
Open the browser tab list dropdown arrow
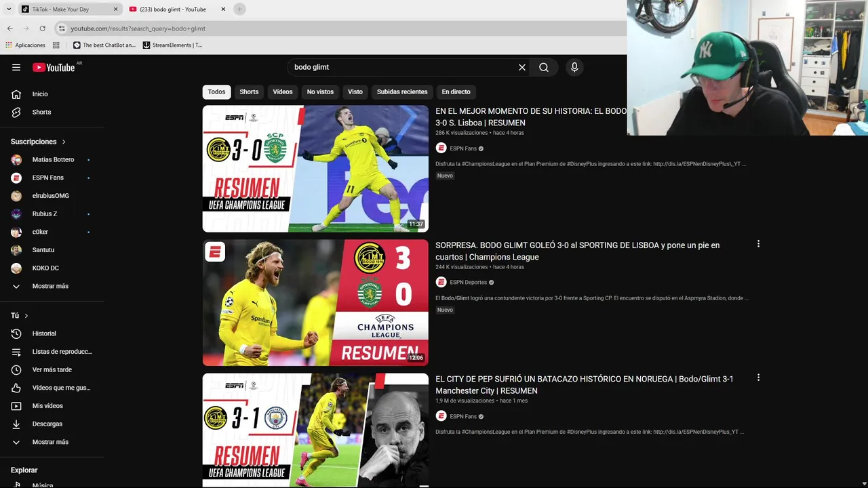(x=8, y=9)
